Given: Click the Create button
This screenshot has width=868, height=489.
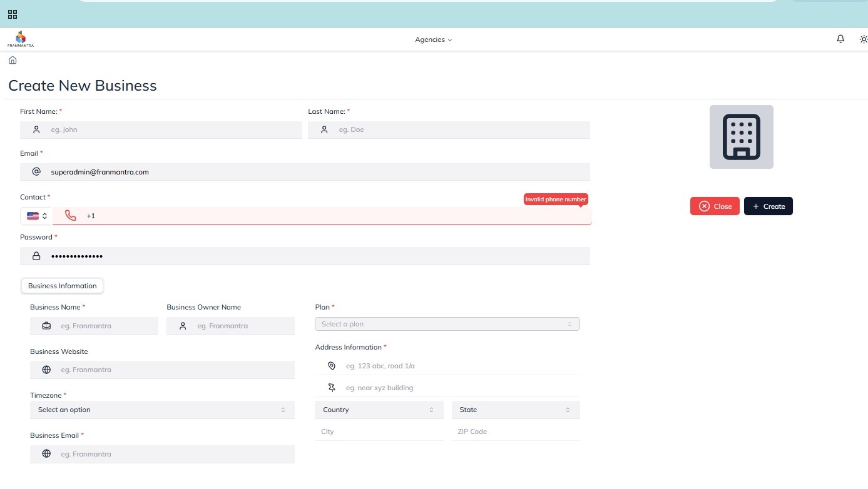Looking at the screenshot, I should (x=768, y=206).
